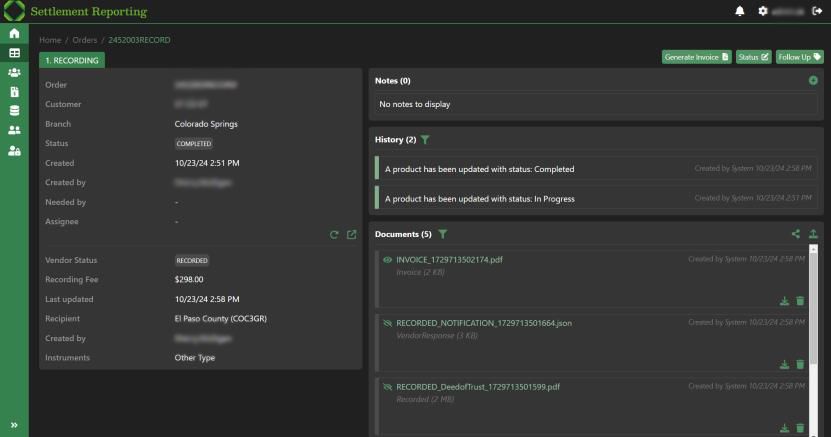Download the INVOICE_1729713502174.pdf file
The image size is (831, 437).
(x=785, y=300)
